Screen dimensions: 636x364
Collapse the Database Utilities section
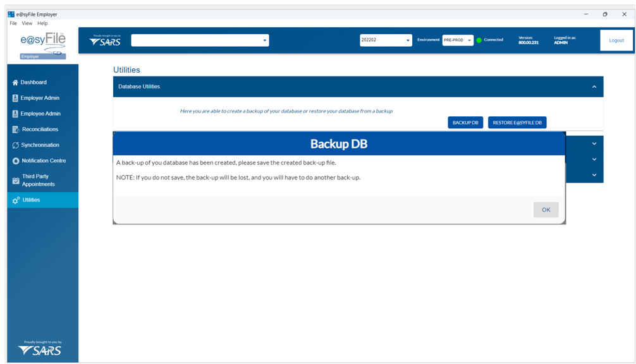[594, 87]
